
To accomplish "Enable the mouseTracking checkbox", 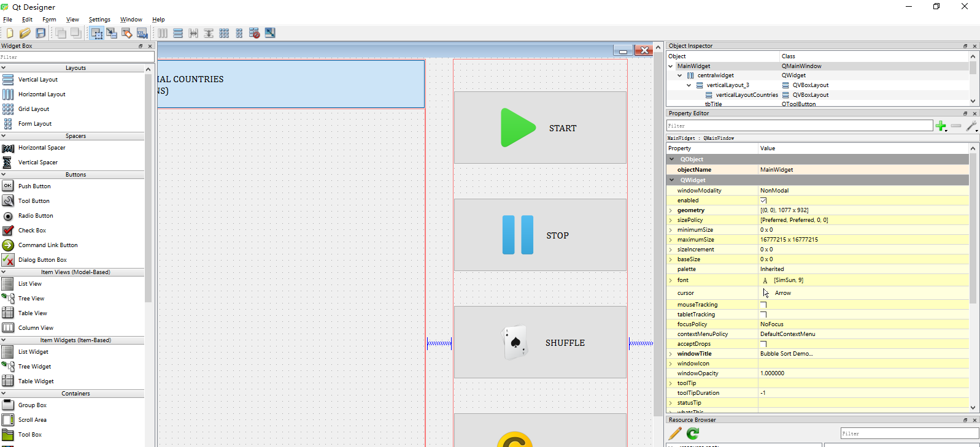I will coord(763,305).
